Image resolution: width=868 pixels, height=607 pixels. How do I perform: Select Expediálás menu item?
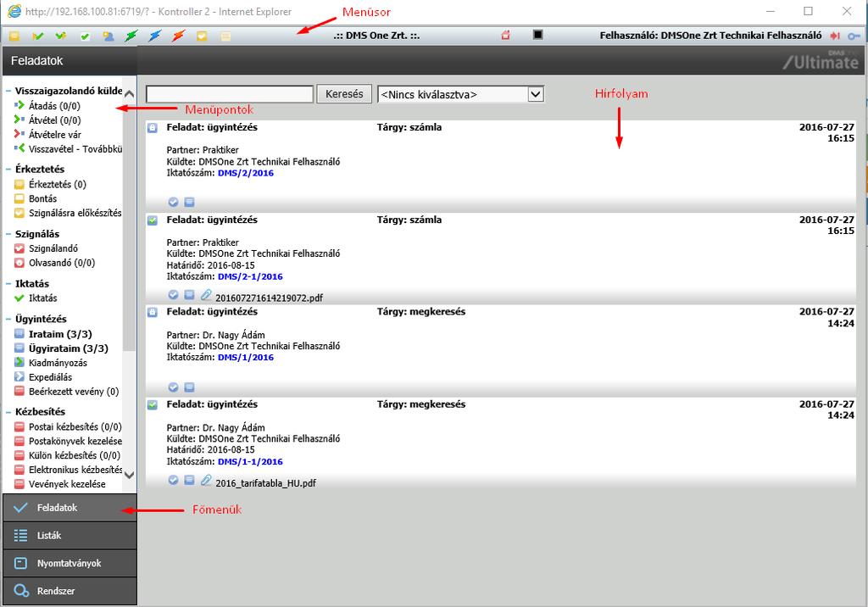(50, 377)
